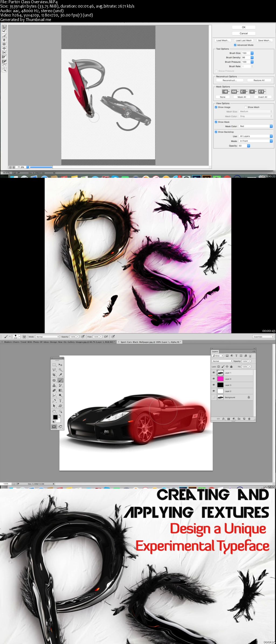The image size is (276, 644).
Task: Click the magenta Layer 4 thumbnail
Action: (220, 379)
